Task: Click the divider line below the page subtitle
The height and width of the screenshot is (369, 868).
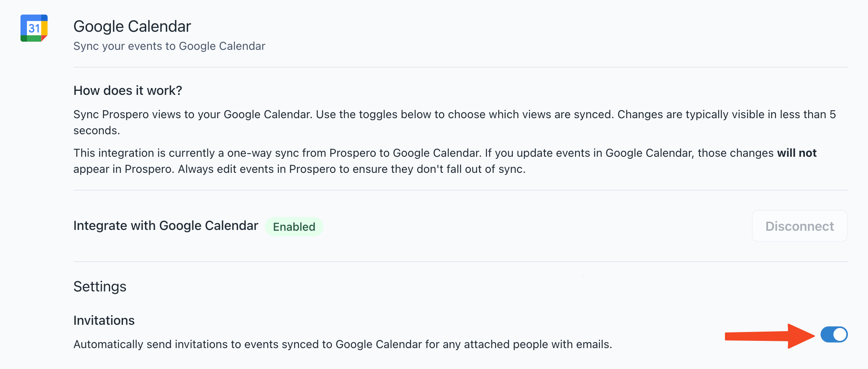Action: pos(460,67)
